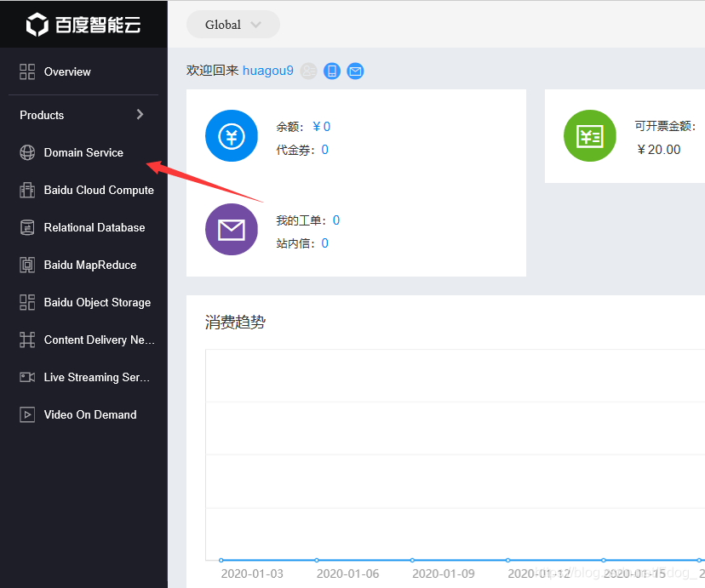Click the chart data point at 2020-01-09
This screenshot has width=705, height=588.
coord(412,560)
